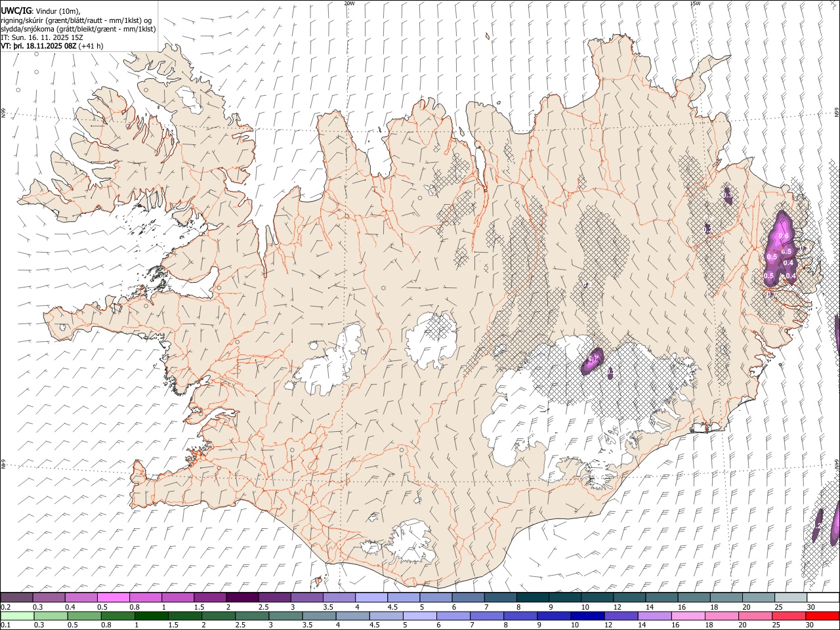The height and width of the screenshot is (630, 840).
Task: Select the upper-row orchid swatch labeled 0.4
Action: (81, 597)
